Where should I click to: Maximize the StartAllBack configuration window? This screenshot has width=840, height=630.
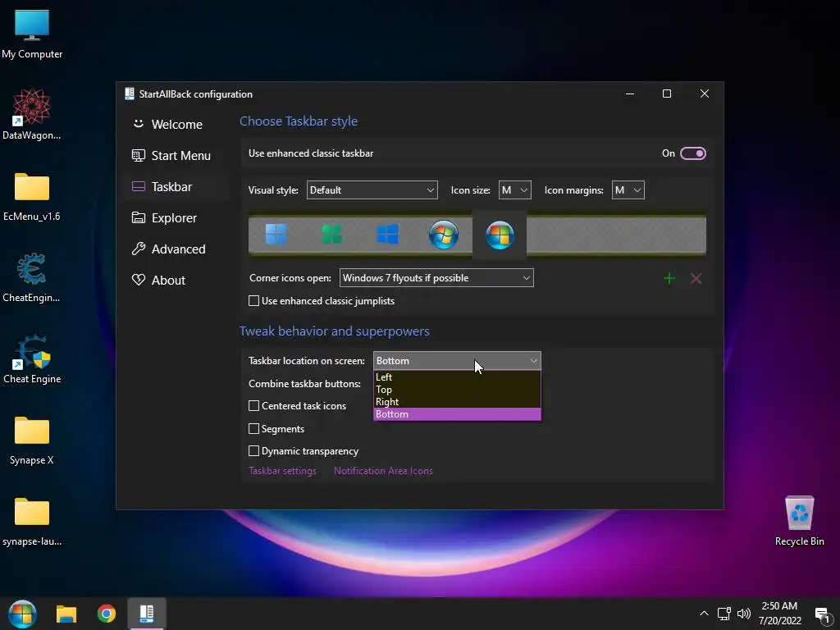click(x=667, y=94)
